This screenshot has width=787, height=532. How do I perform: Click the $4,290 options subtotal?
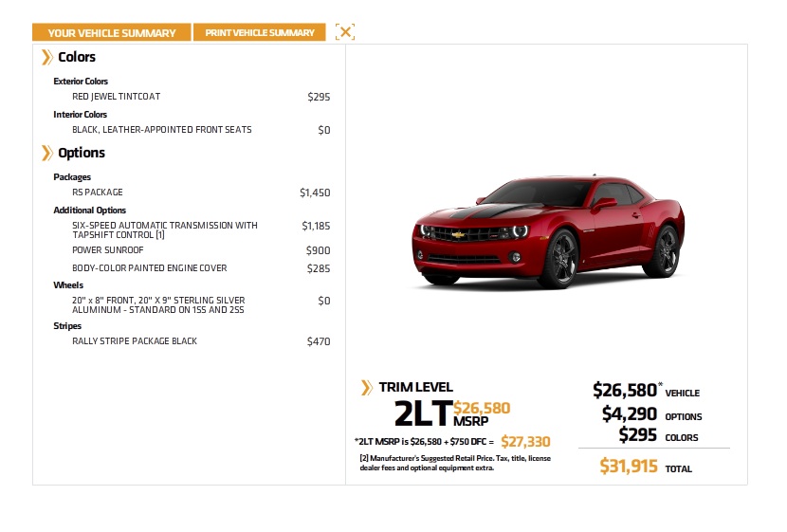coord(630,414)
